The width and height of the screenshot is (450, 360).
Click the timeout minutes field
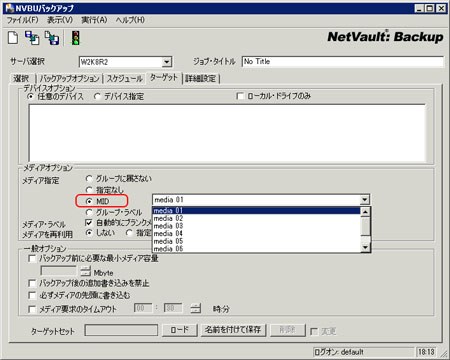pyautogui.click(x=173, y=308)
